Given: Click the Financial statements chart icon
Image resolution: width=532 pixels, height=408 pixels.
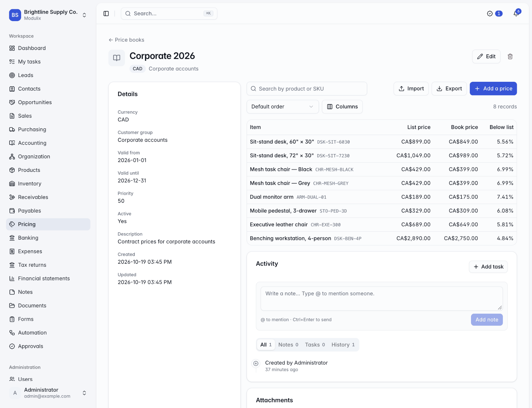Looking at the screenshot, I should 12,279.
